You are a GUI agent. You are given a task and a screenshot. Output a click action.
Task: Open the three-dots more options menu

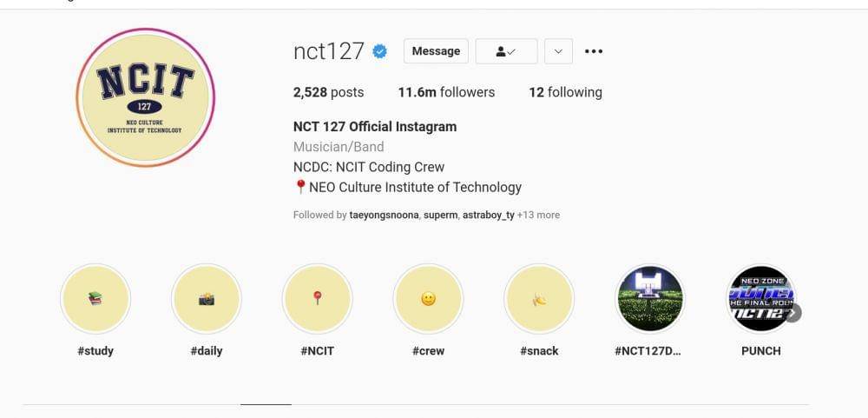(594, 51)
